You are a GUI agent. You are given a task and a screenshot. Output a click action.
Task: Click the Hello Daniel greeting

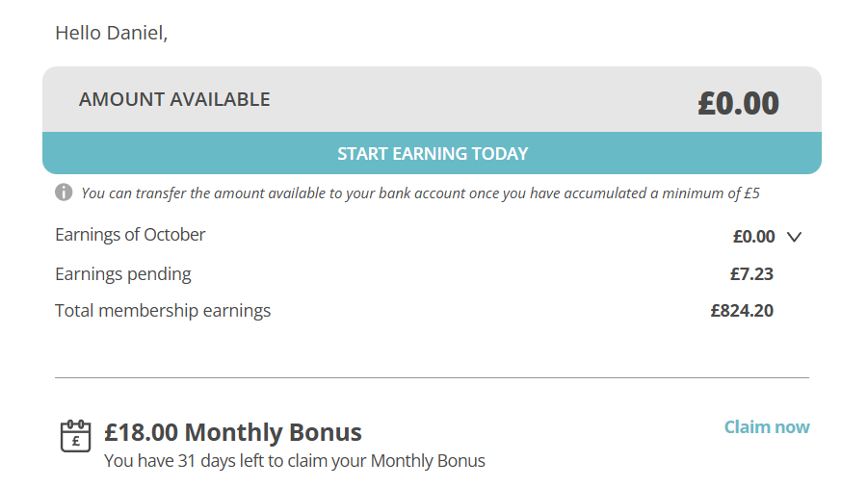point(112,33)
